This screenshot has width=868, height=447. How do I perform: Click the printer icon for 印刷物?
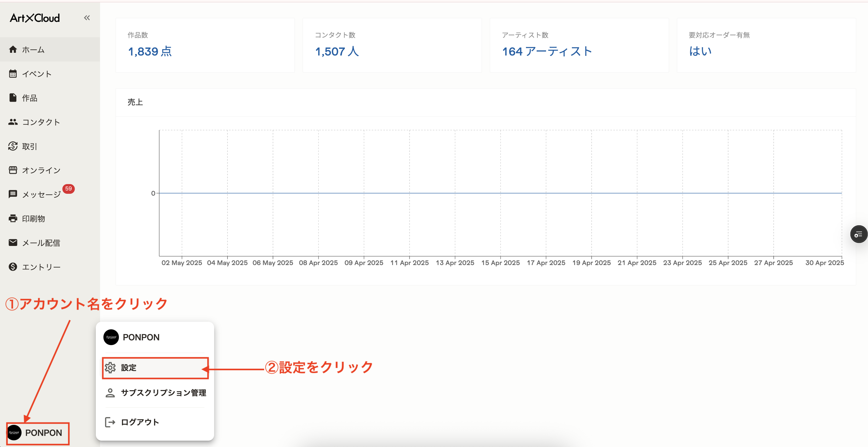click(13, 218)
